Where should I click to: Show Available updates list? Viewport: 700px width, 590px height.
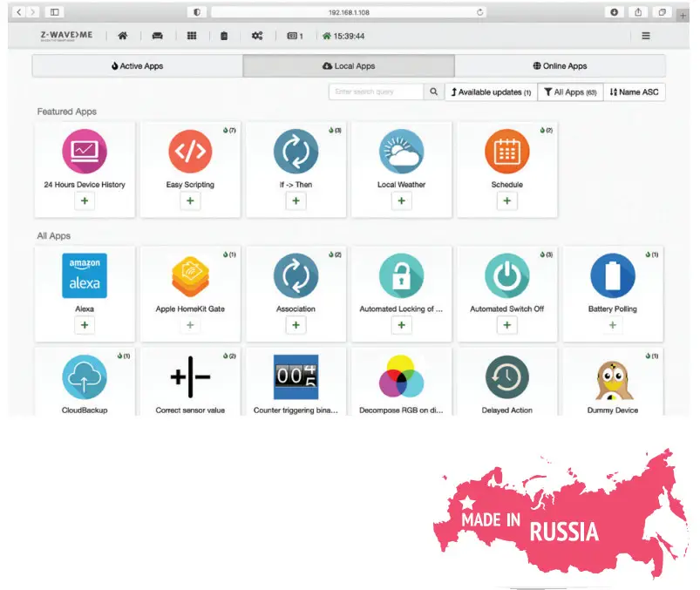[491, 92]
